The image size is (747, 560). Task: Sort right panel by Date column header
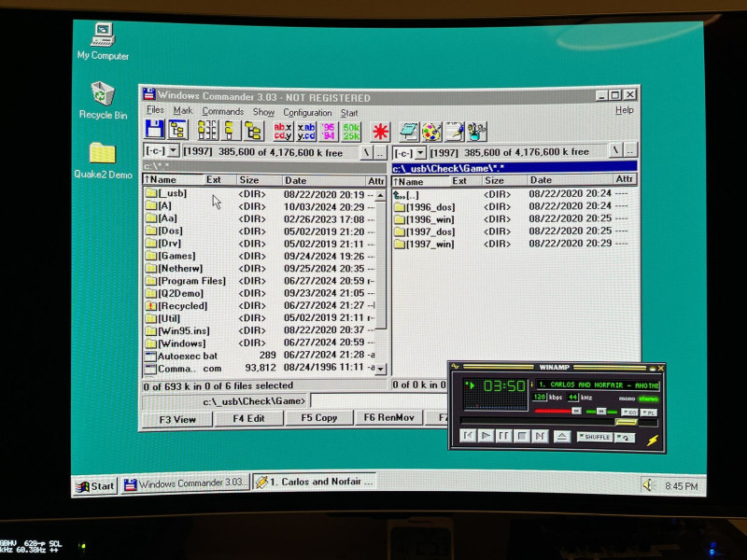pyautogui.click(x=570, y=180)
